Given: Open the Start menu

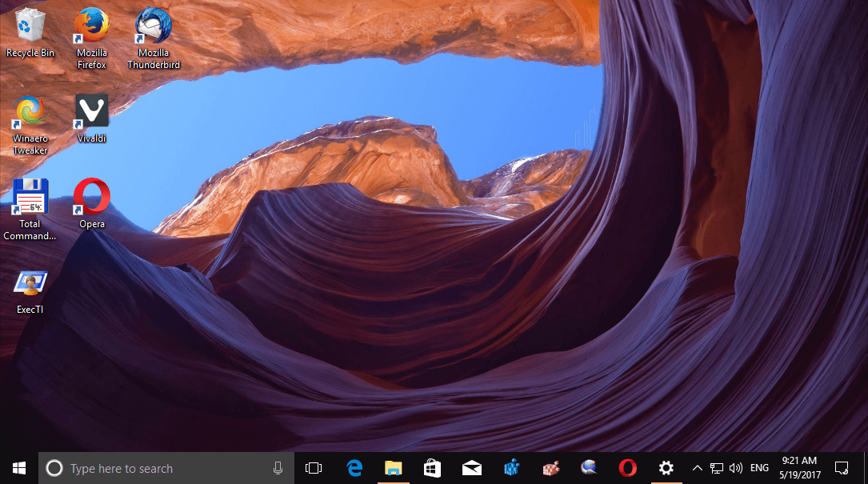Looking at the screenshot, I should coord(18,468).
